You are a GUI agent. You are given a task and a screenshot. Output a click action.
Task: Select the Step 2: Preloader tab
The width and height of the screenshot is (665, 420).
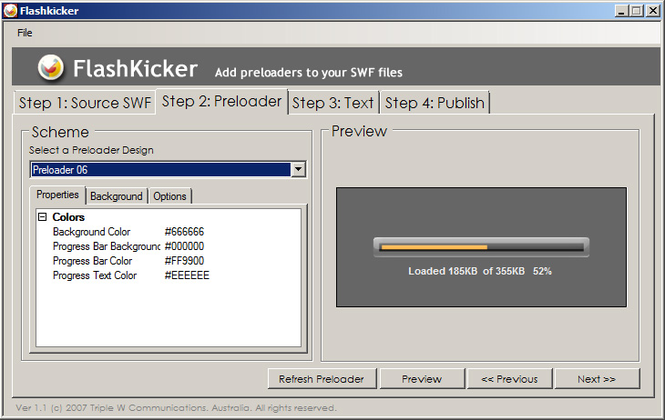pyautogui.click(x=221, y=101)
